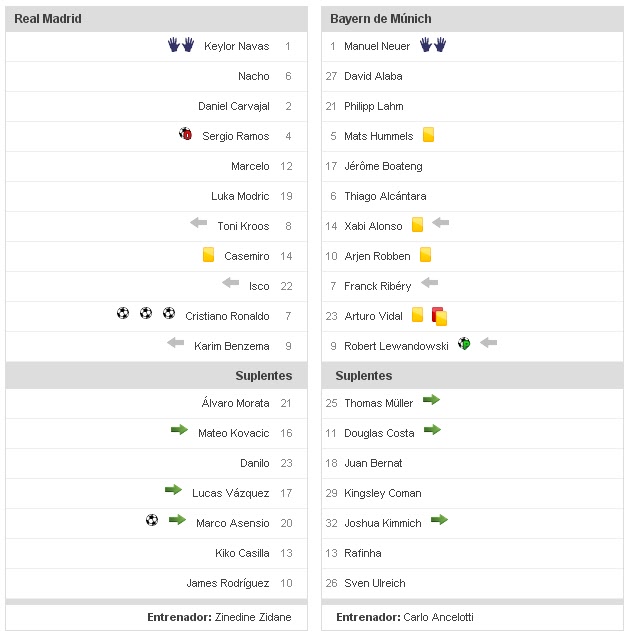Screen dimensions: 630x639
Task: Select the Real Madrid team header
Action: (x=48, y=19)
